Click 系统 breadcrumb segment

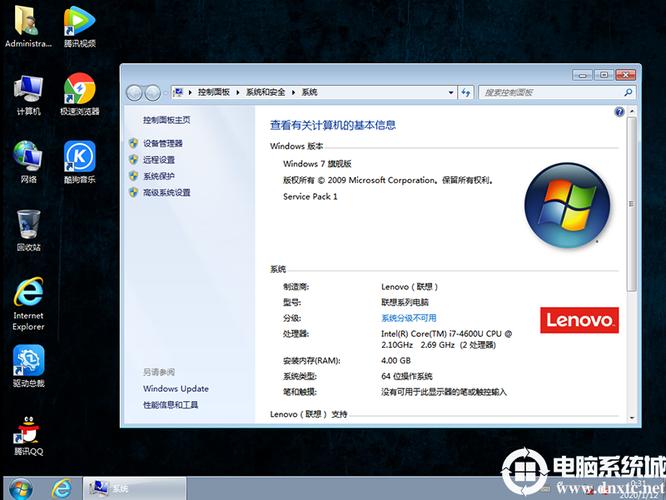[309, 92]
